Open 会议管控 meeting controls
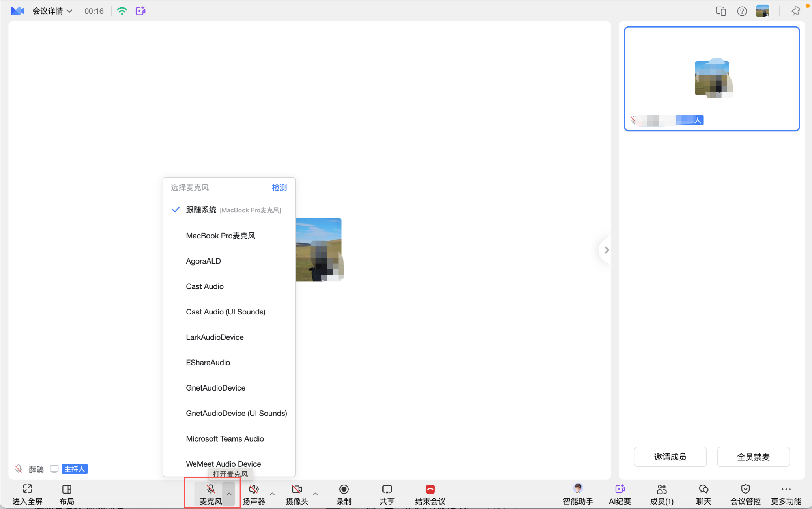The width and height of the screenshot is (812, 509). [745, 494]
